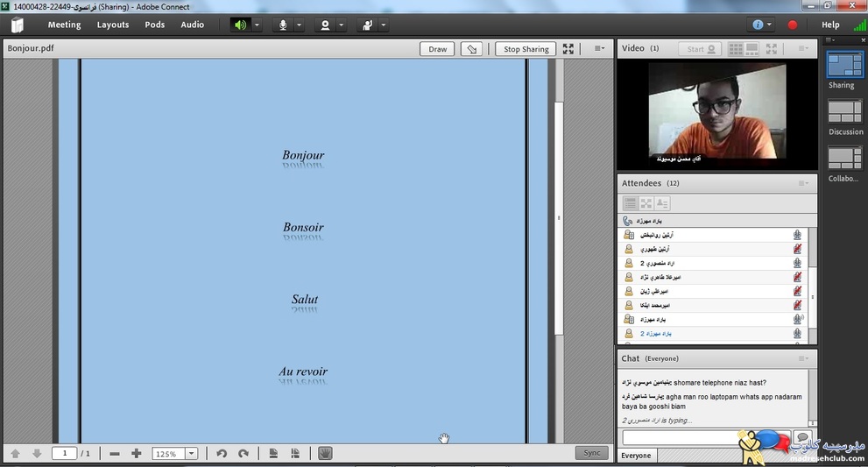Open the speaker options dropdown arrow
Viewport: 868px width, 467px height.
[x=257, y=25]
